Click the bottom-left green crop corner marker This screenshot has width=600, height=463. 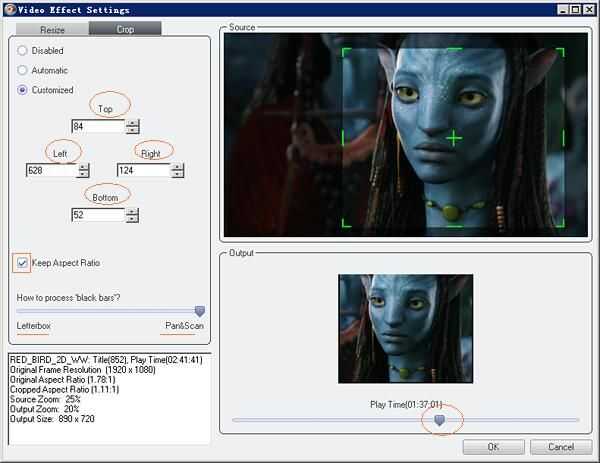(346, 223)
